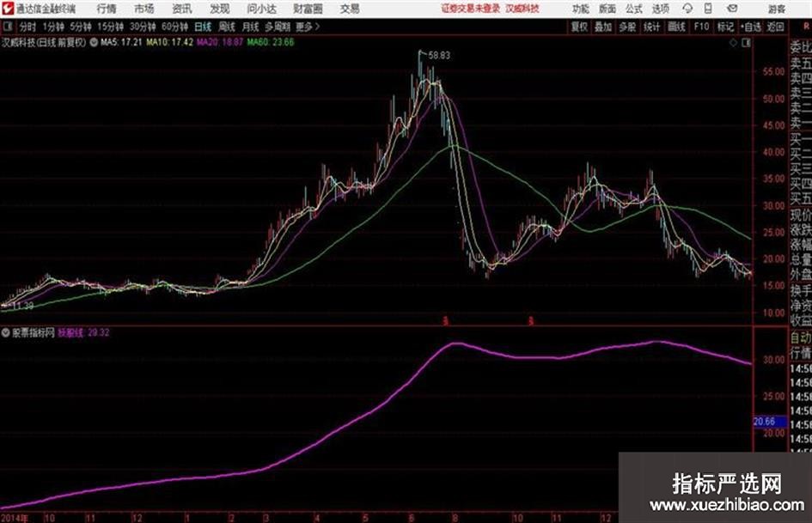
Task: Click the 2014年 date axis label
Action: [x=15, y=518]
